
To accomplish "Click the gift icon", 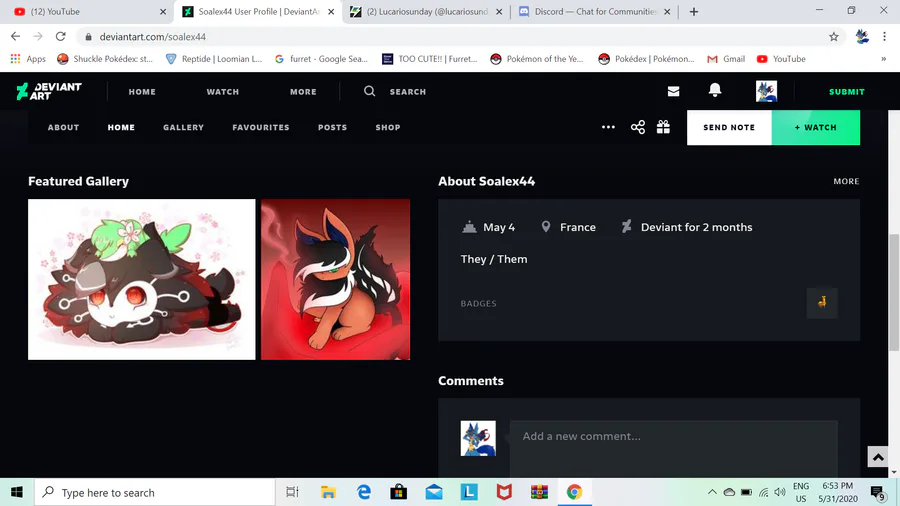I will pyautogui.click(x=664, y=127).
